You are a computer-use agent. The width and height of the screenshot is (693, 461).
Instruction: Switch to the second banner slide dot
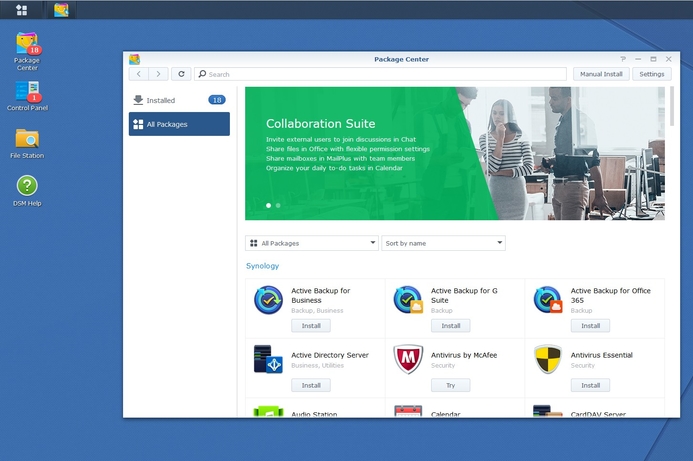278,206
